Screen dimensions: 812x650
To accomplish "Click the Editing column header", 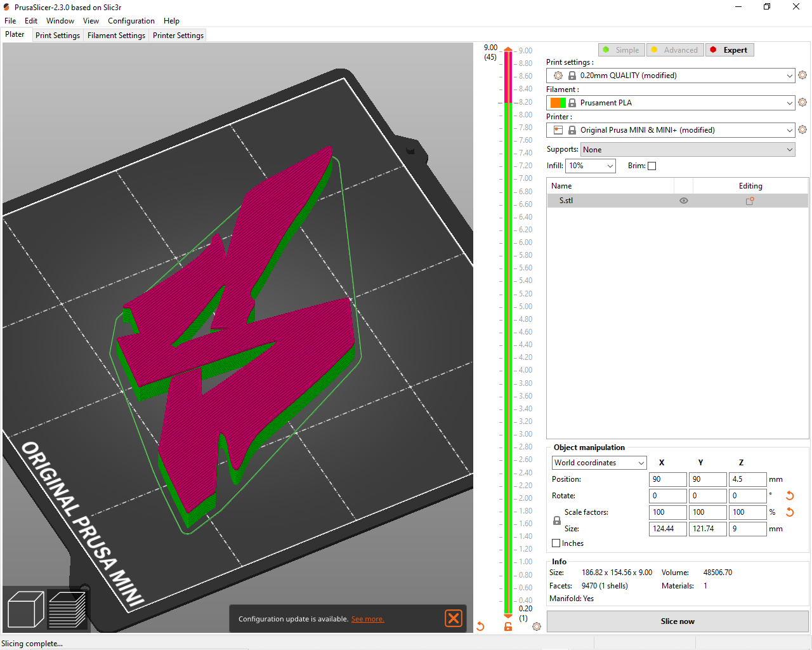I will click(x=750, y=186).
